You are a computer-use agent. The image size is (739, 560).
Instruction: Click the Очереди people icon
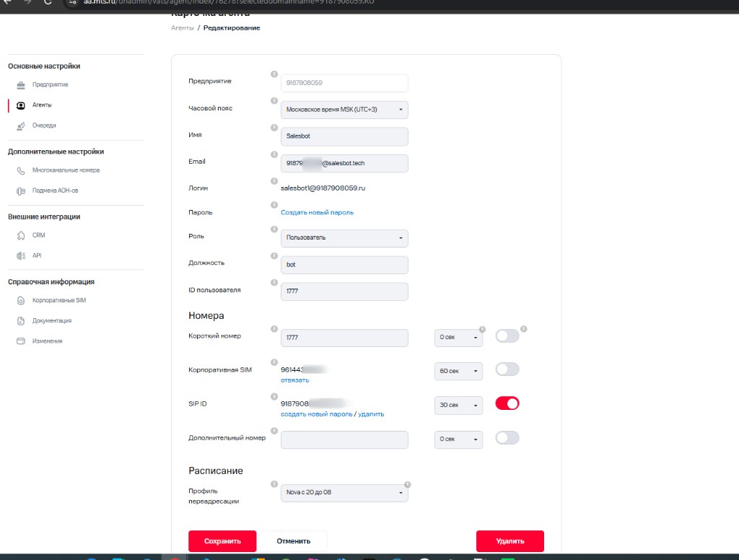21,126
